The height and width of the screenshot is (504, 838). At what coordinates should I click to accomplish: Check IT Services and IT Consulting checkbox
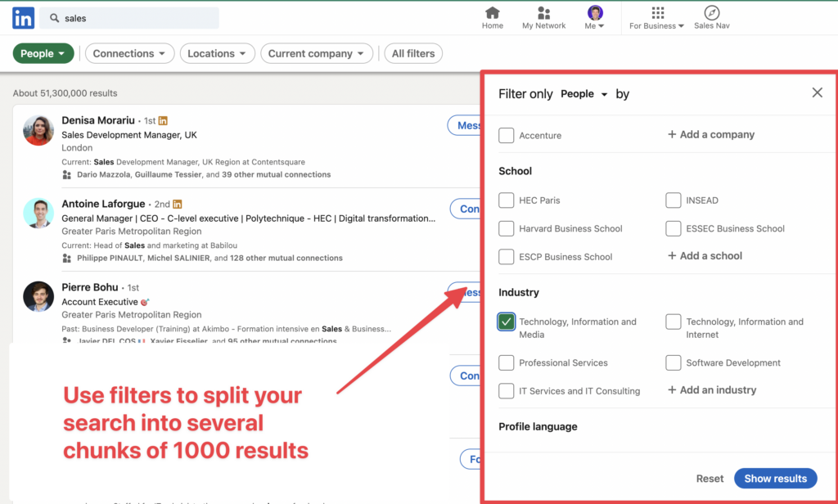506,391
